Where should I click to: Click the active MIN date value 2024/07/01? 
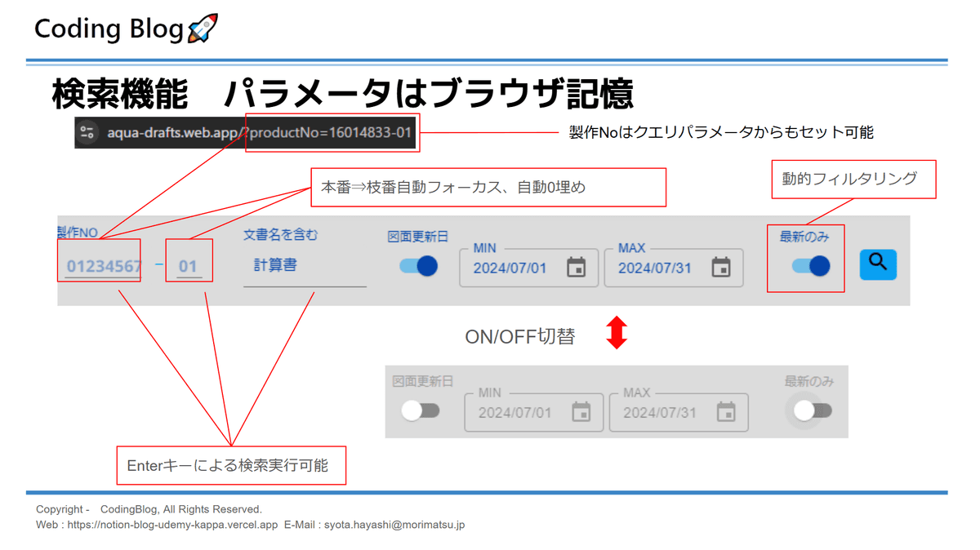(510, 268)
